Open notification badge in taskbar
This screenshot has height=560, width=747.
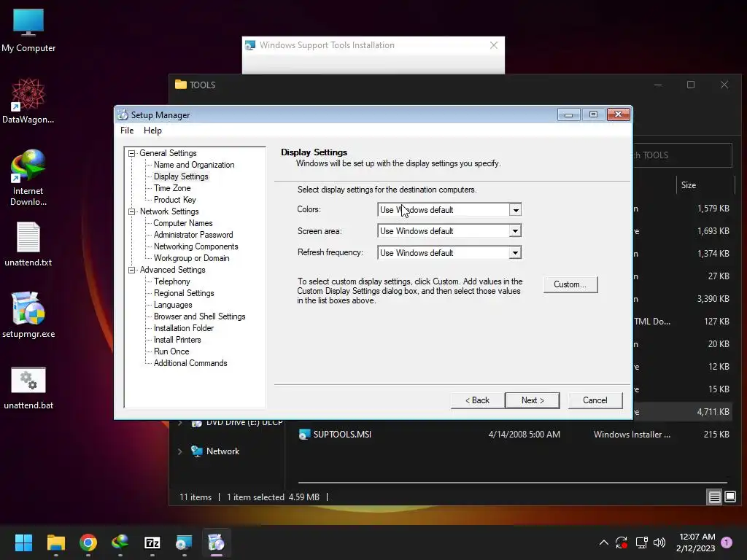pyautogui.click(x=727, y=542)
